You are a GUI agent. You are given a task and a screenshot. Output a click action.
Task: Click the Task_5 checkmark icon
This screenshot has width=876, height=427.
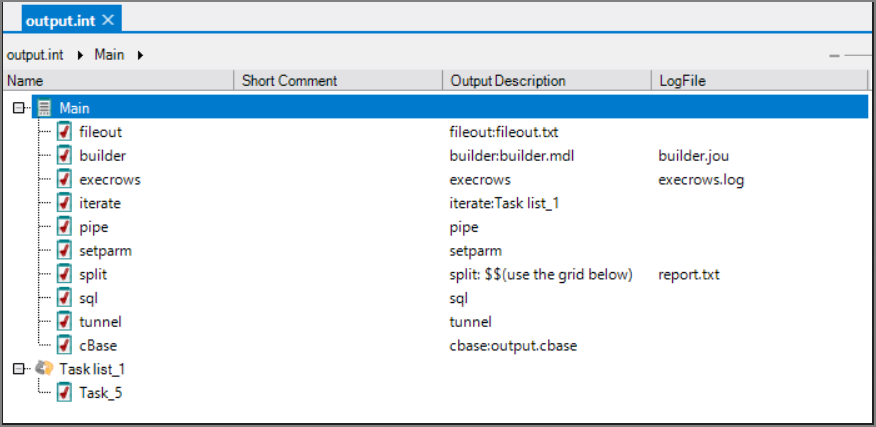(64, 393)
